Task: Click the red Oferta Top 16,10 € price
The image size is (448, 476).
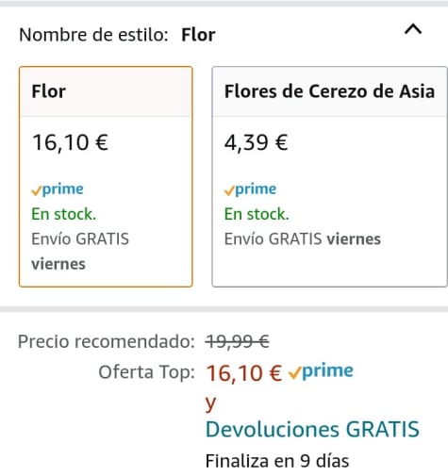Action: (243, 373)
